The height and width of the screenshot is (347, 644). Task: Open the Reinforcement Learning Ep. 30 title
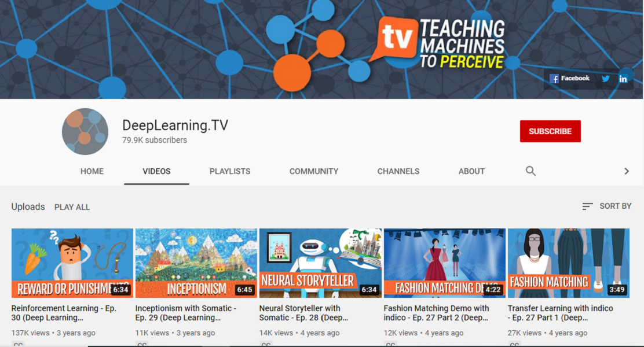coord(64,313)
